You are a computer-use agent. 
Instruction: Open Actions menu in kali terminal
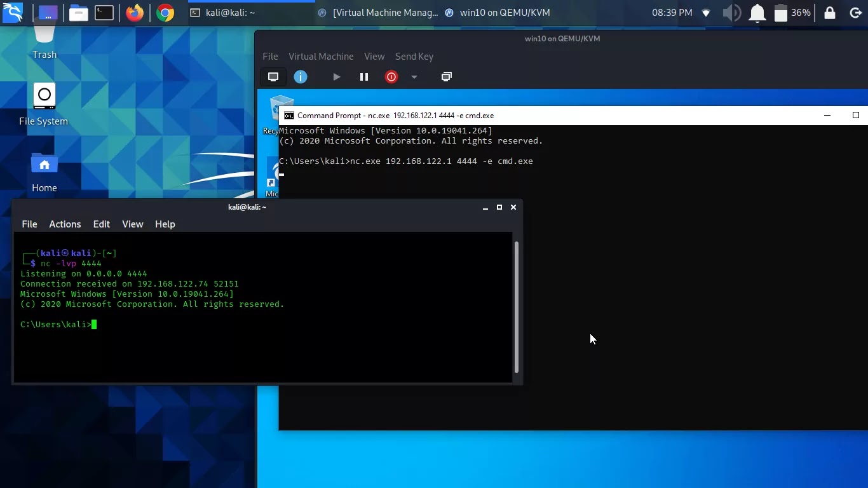pyautogui.click(x=65, y=224)
